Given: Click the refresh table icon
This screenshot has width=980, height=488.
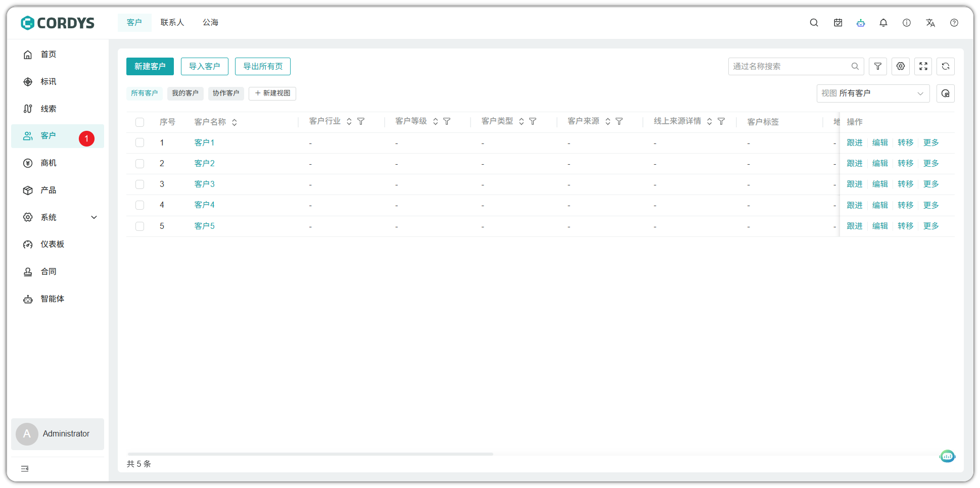Looking at the screenshot, I should click(x=945, y=66).
